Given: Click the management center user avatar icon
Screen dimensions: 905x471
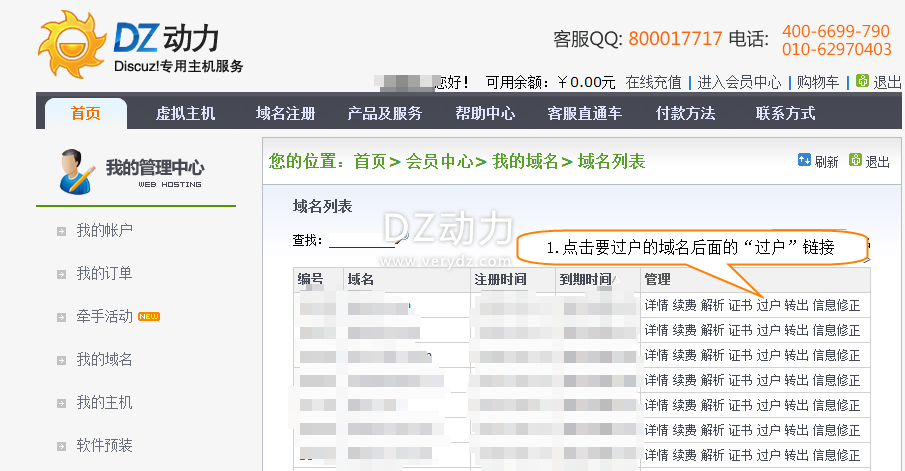Looking at the screenshot, I should pyautogui.click(x=76, y=170).
